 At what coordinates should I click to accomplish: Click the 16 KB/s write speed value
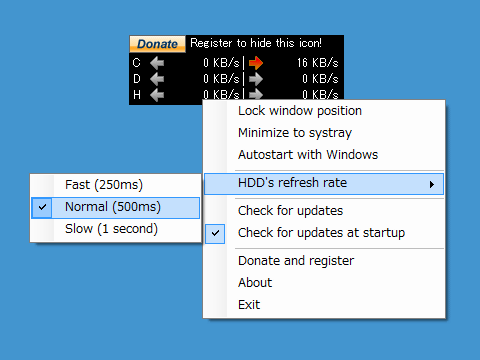click(318, 63)
